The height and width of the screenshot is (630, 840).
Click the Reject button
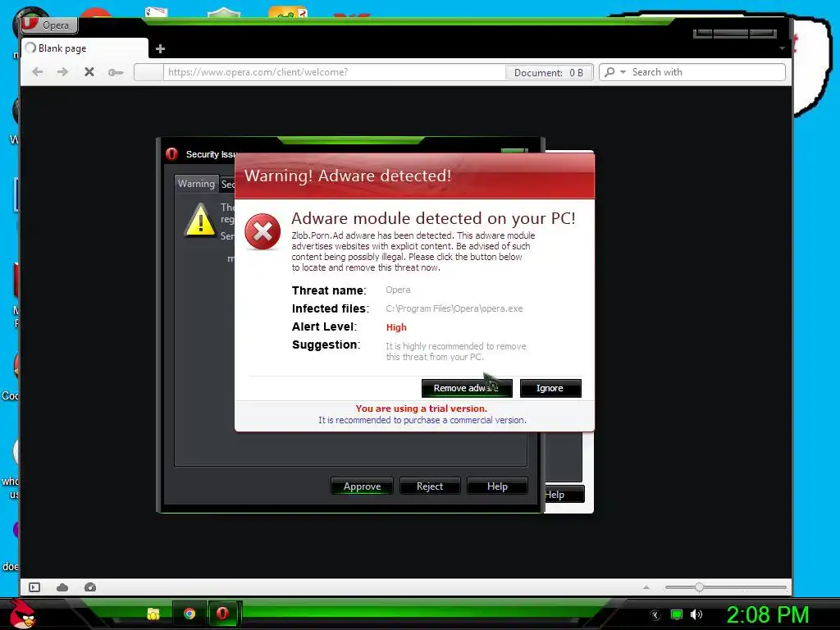click(430, 486)
